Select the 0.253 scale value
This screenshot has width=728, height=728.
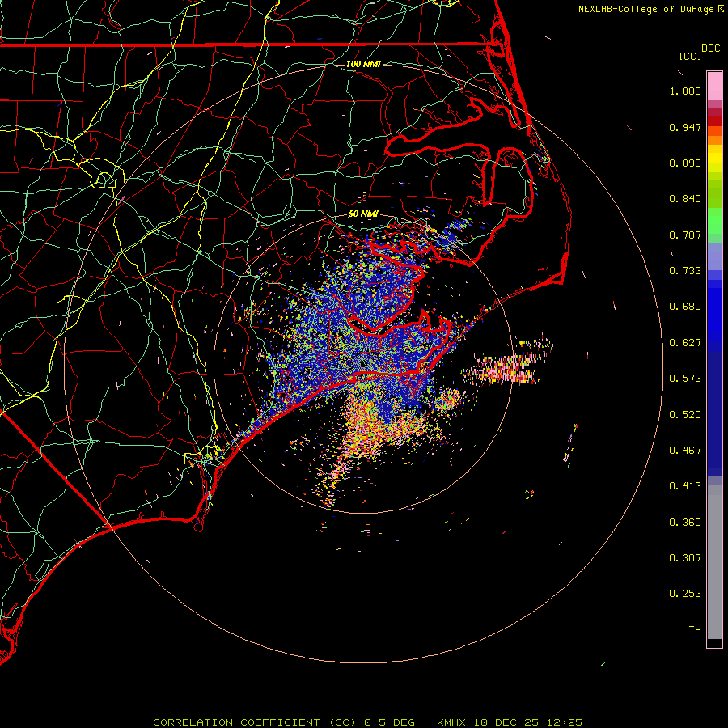[x=685, y=594]
